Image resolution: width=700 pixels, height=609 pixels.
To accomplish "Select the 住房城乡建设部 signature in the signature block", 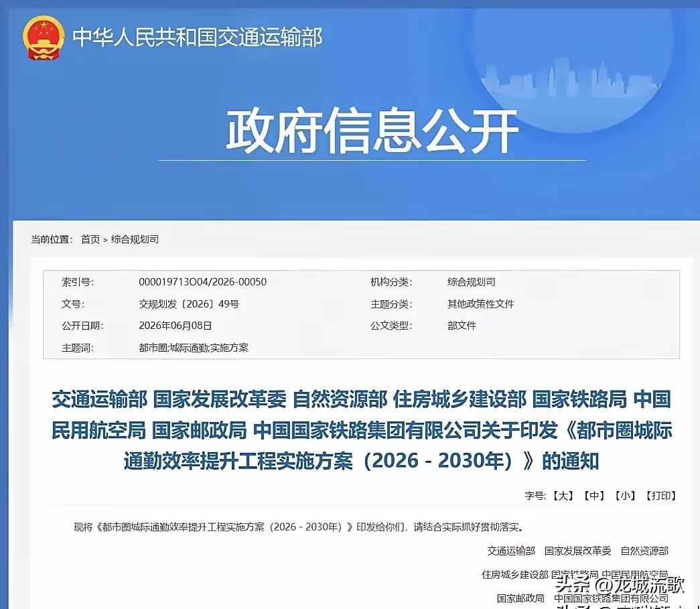I will (x=514, y=575).
